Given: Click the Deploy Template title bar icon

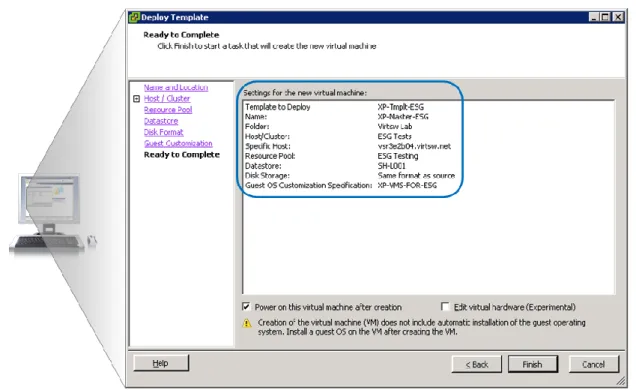Looking at the screenshot, I should click(134, 17).
